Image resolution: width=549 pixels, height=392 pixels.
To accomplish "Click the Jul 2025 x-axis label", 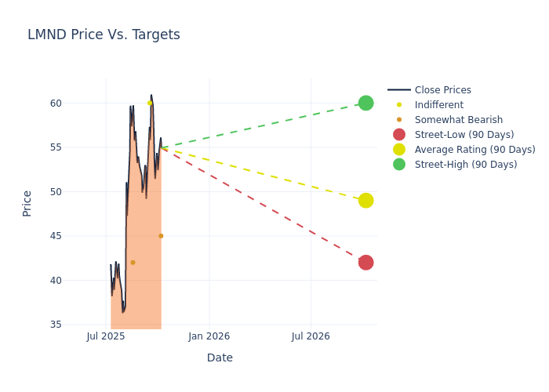I will click(106, 336).
